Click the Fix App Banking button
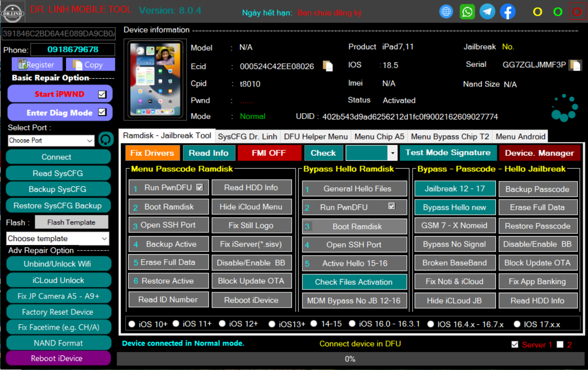The image size is (588, 370). [538, 281]
